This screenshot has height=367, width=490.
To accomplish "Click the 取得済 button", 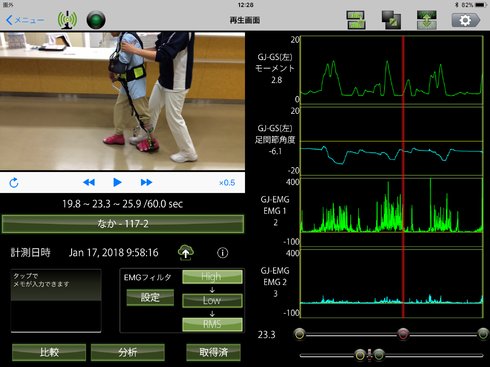I will point(213,352).
